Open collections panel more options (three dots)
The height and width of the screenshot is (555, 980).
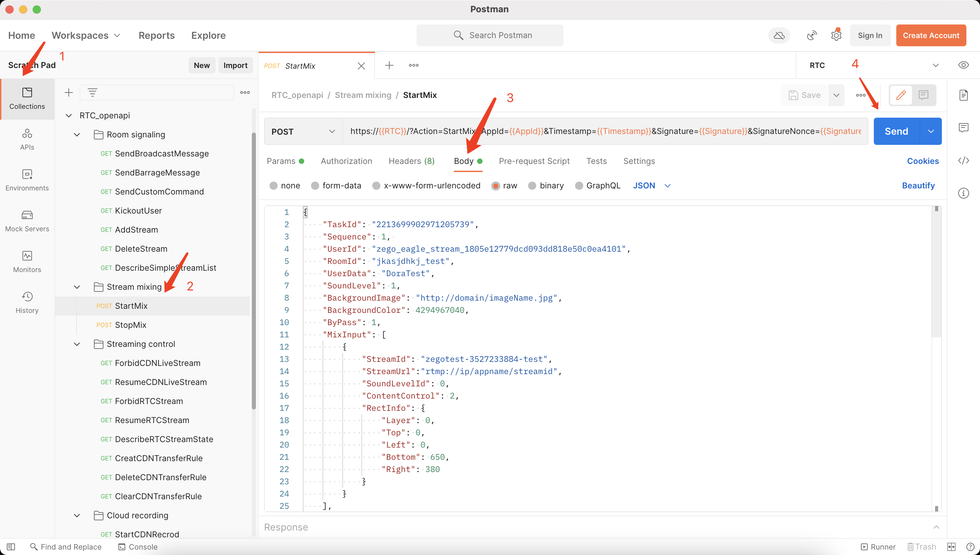coord(245,92)
